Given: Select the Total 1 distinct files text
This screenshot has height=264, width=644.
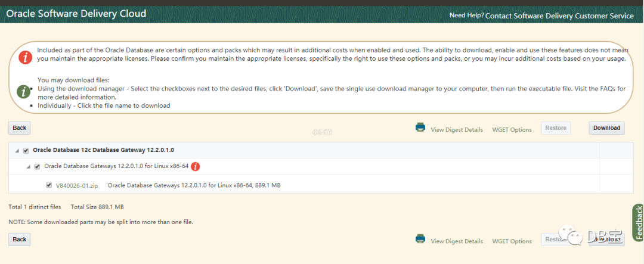Looking at the screenshot, I should tap(35, 207).
